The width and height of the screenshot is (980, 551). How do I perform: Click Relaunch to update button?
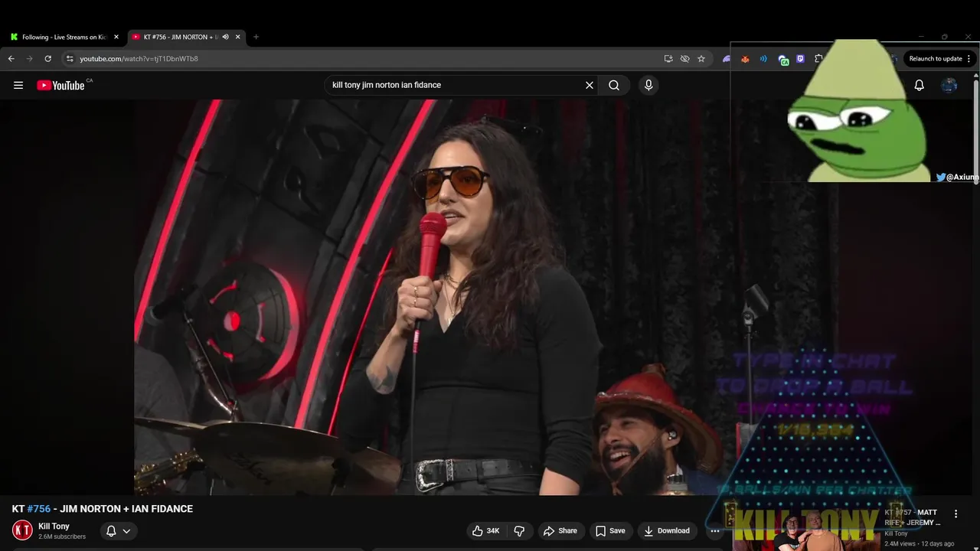coord(936,59)
